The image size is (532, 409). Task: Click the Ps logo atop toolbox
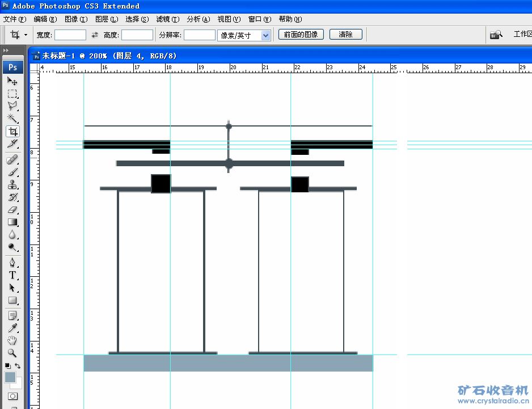tap(13, 67)
